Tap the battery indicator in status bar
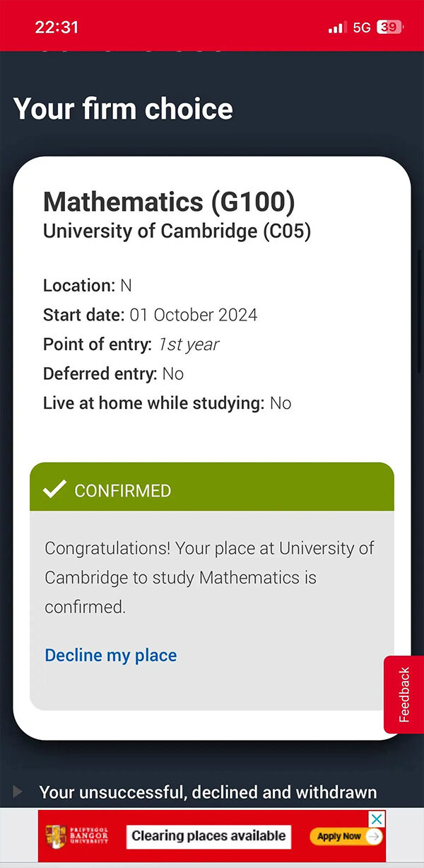Screen dimensions: 424x868 click(389, 28)
